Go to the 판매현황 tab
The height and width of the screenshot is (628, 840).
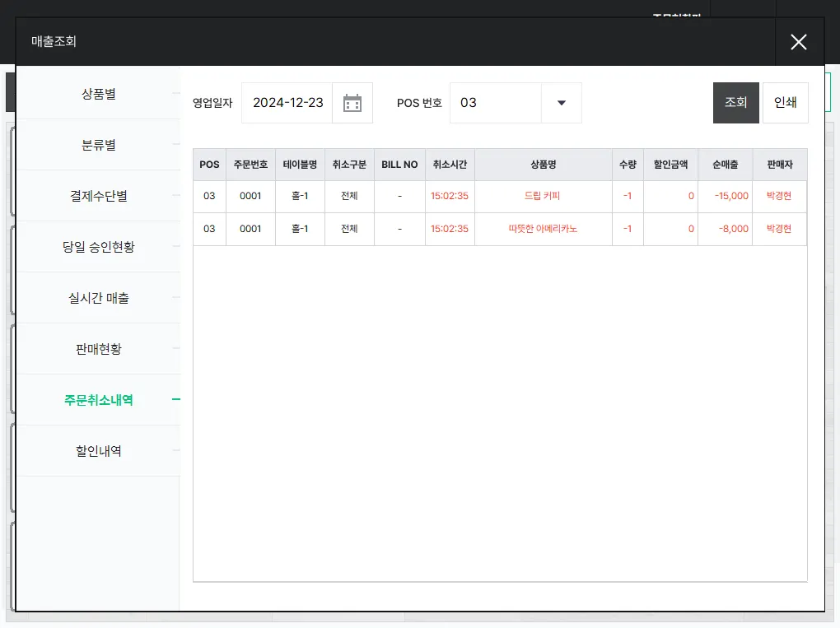[x=99, y=349]
